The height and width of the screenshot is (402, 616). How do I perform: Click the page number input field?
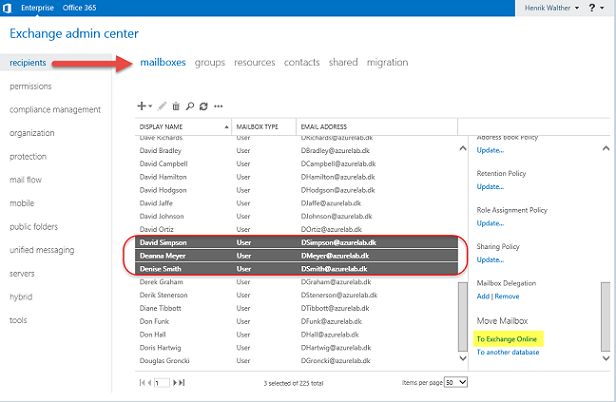click(161, 382)
